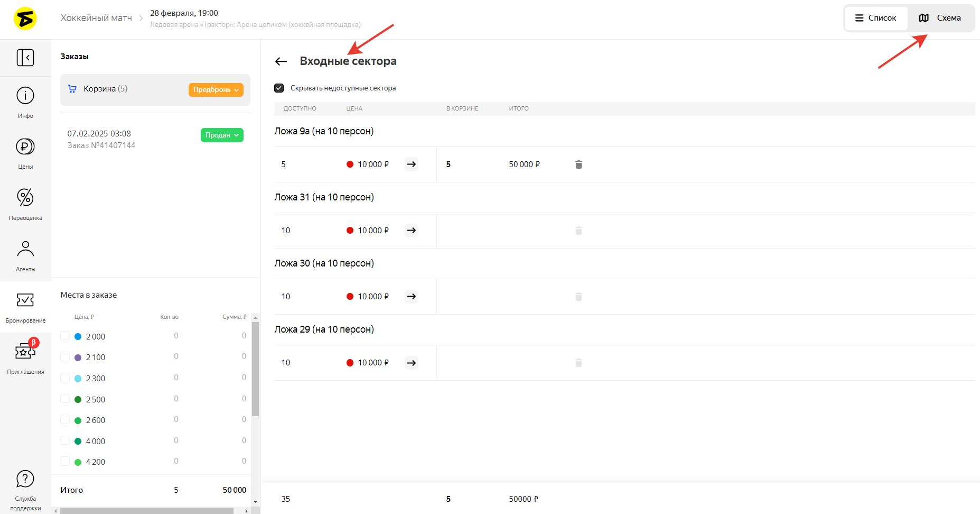Expand the Предбронь dropdown
Screen dimensions: 980x514
(x=216, y=90)
